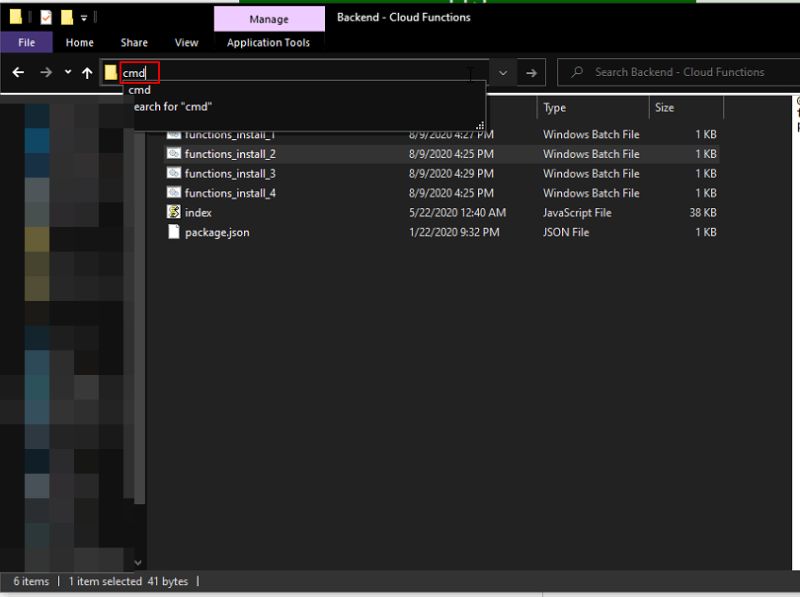Open the recent locations dropdown arrow
This screenshot has width=800, height=597.
[x=66, y=72]
